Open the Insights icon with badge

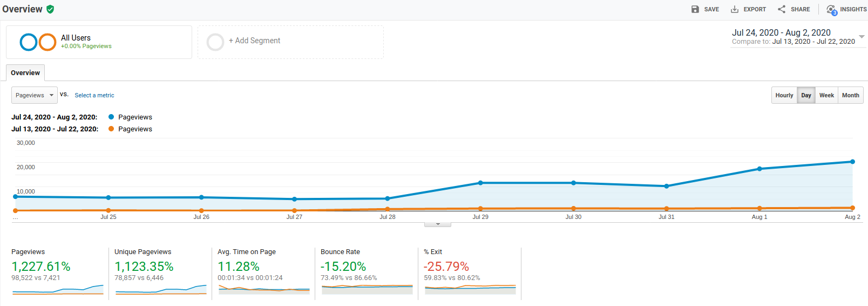click(831, 10)
